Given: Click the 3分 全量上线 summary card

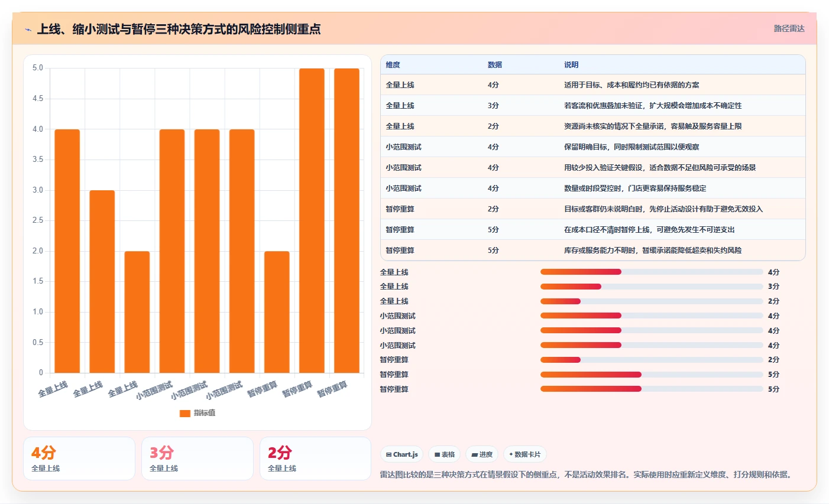Looking at the screenshot, I should (197, 459).
